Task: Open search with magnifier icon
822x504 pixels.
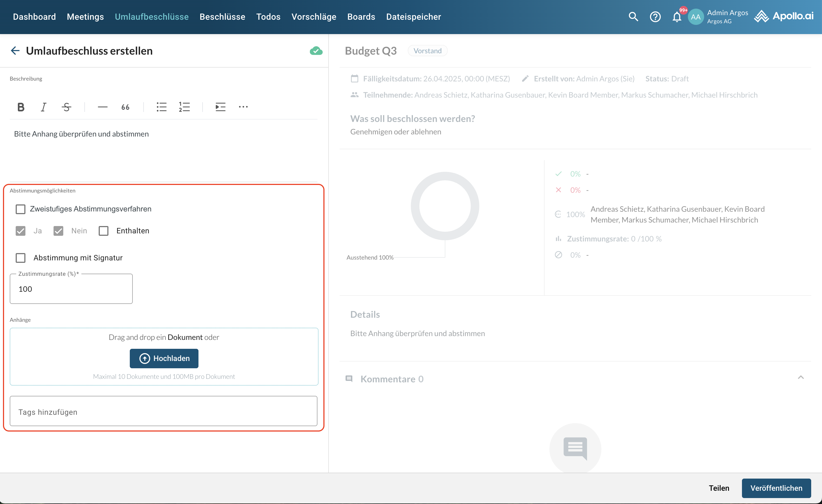Action: click(633, 17)
